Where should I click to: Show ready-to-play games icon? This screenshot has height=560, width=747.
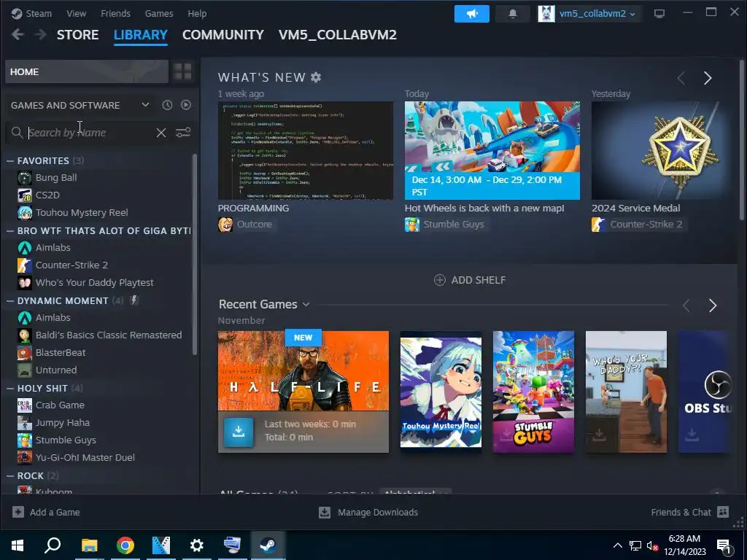pyautogui.click(x=186, y=105)
